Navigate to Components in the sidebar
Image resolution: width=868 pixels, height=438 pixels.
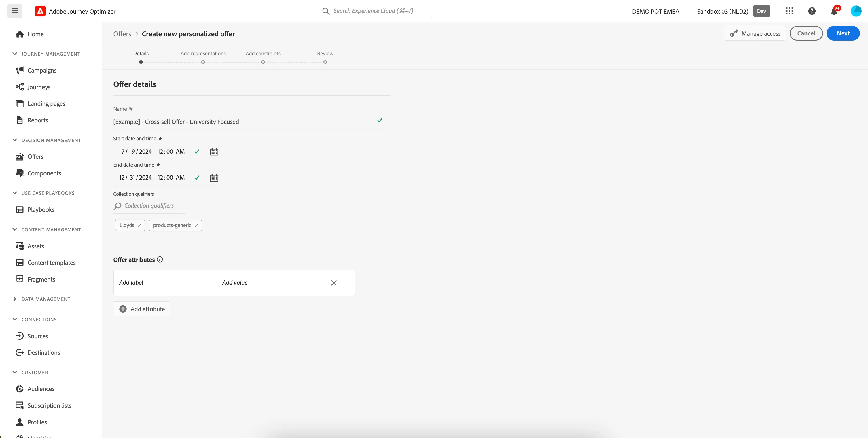click(x=38, y=173)
